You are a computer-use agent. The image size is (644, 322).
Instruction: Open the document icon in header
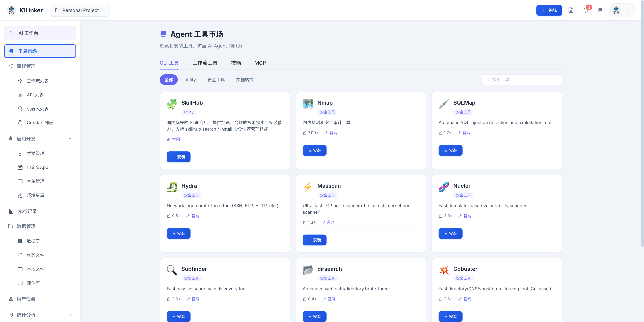(571, 10)
